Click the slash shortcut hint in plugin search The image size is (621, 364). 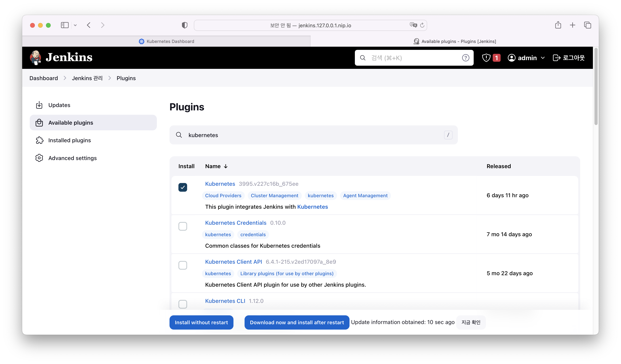pos(448,135)
